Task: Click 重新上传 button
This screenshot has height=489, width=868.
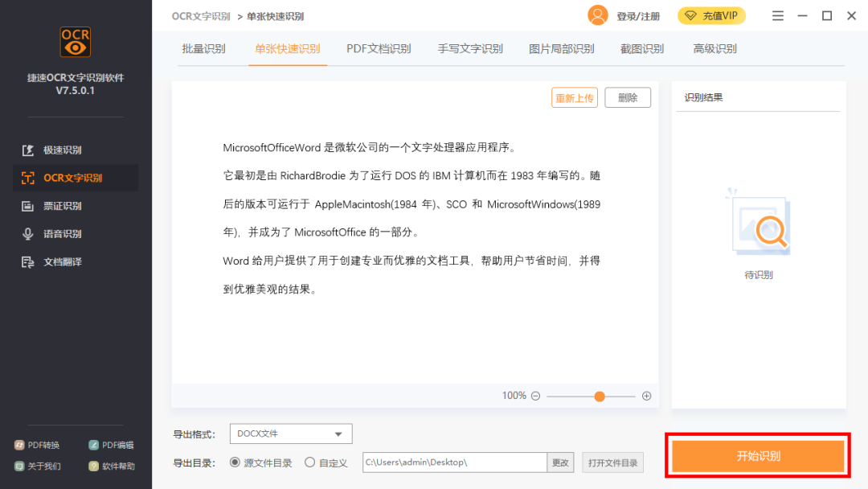Action: point(575,98)
